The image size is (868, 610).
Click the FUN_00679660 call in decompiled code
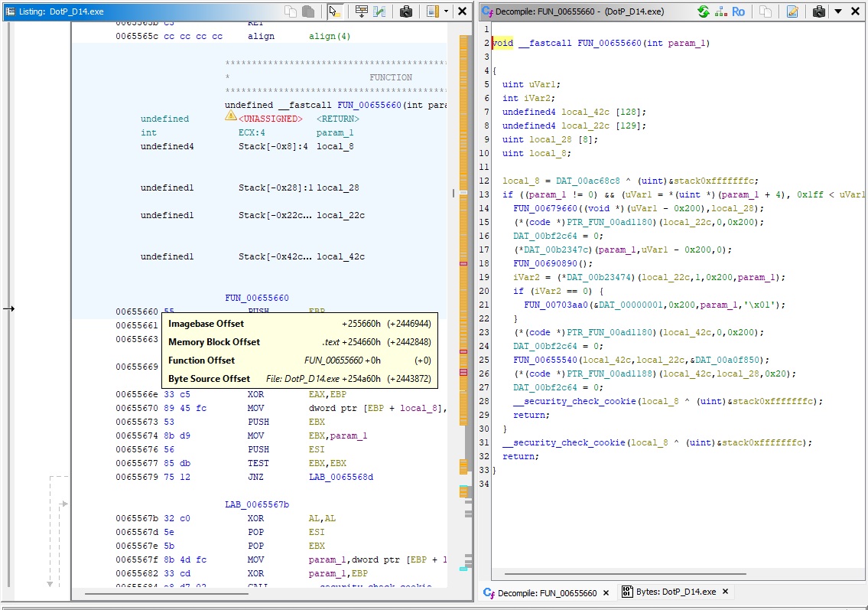point(546,208)
